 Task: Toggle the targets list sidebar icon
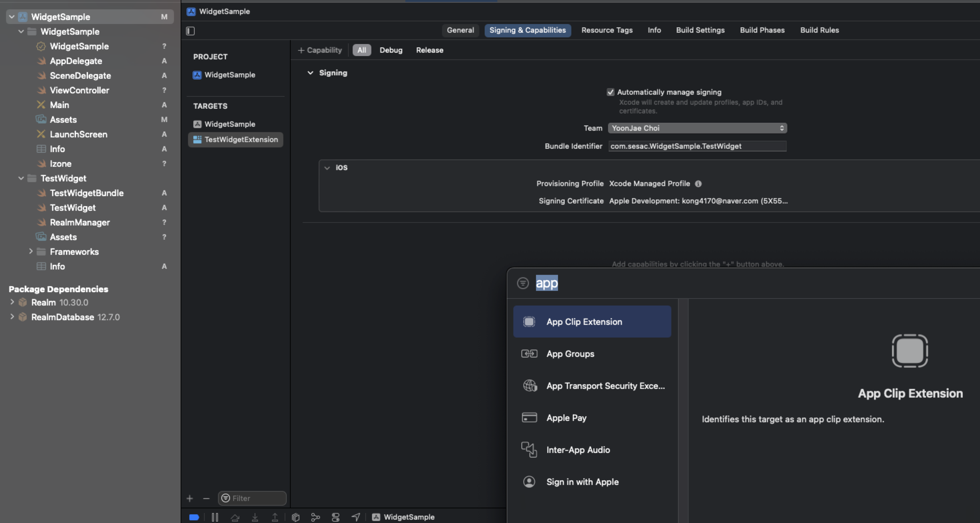[190, 31]
